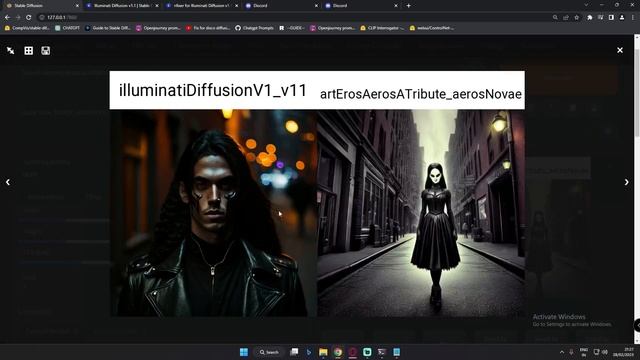Open the Fix for disco diffusion bookmark
This screenshot has height=360, width=640.
(208, 28)
